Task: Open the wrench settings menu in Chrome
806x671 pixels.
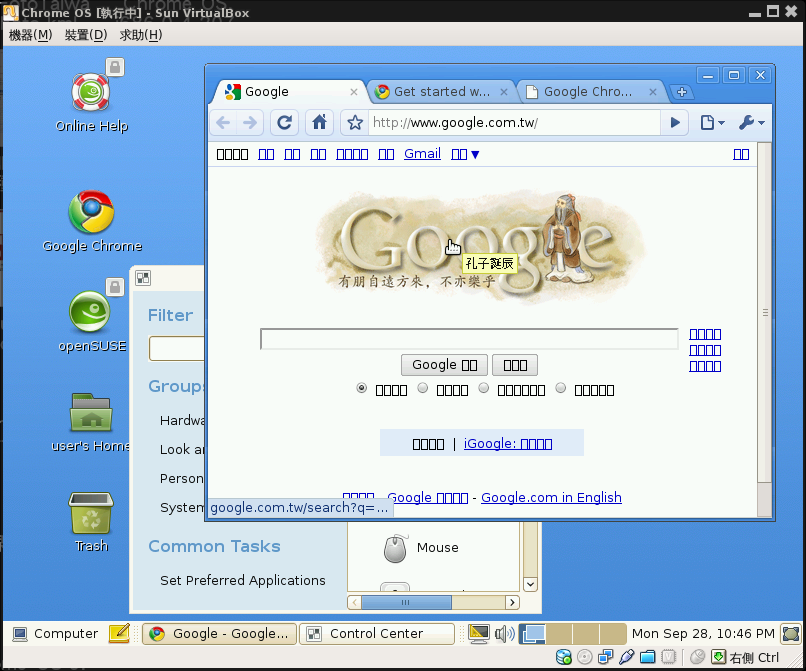Action: (x=752, y=122)
